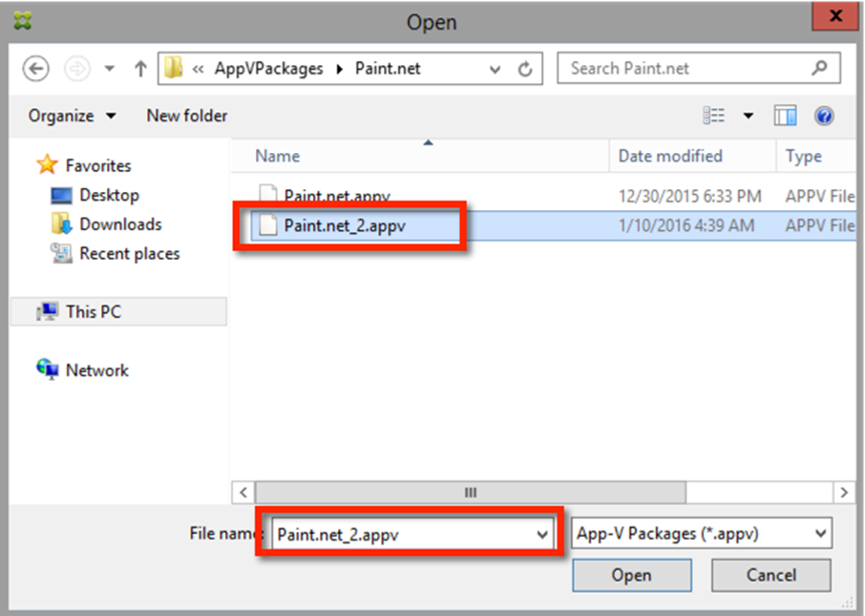Image resolution: width=865 pixels, height=616 pixels.
Task: Go back using the Back arrow
Action: tap(36, 69)
